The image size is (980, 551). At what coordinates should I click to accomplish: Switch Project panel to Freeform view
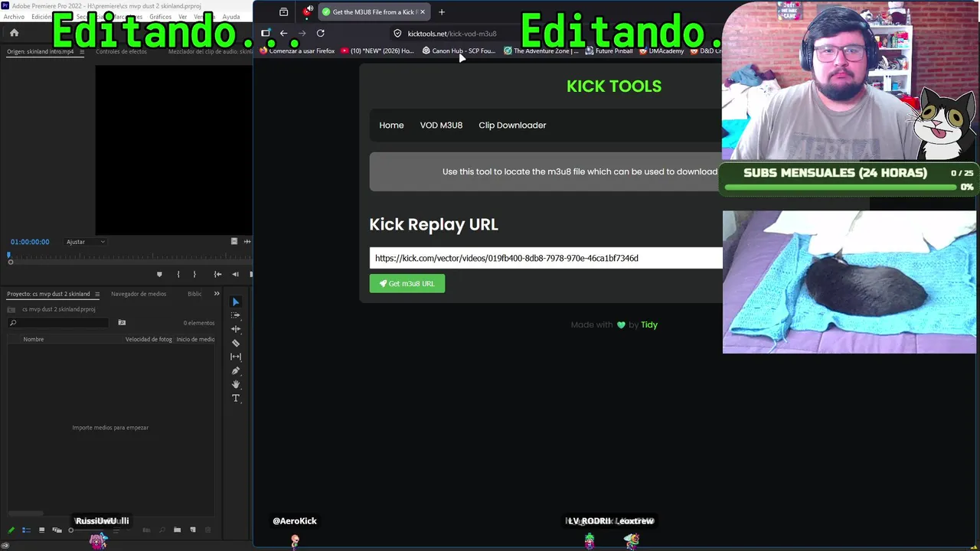[57, 530]
